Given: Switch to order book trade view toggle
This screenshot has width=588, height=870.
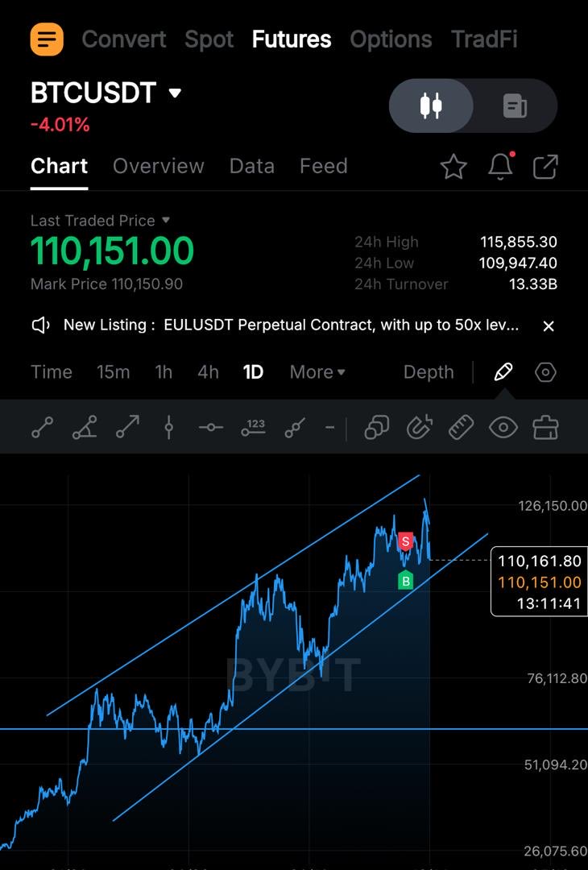Looking at the screenshot, I should tap(515, 106).
